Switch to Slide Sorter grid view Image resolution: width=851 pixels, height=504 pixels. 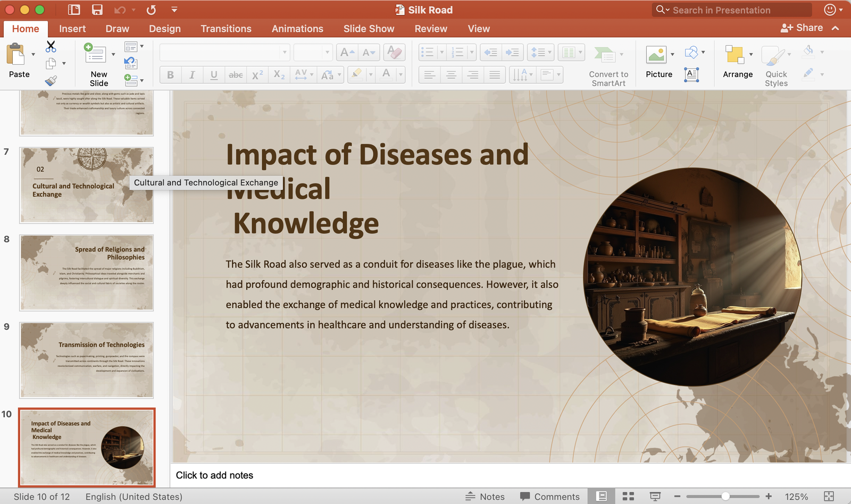click(628, 496)
